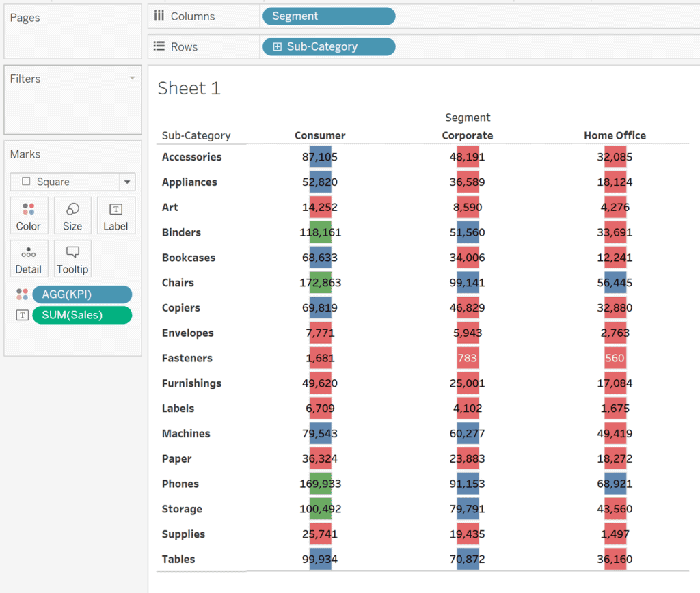700x593 pixels.
Task: Click the Rows shelf icon
Action: (x=159, y=46)
